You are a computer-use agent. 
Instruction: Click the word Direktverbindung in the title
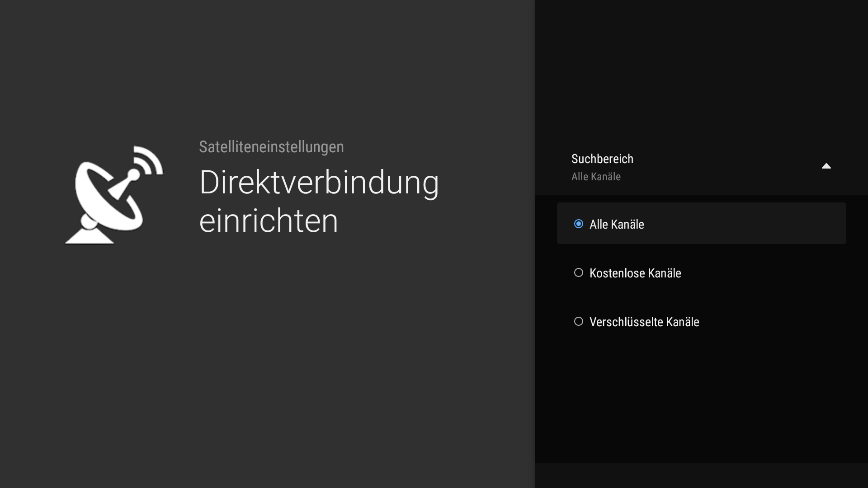(318, 183)
